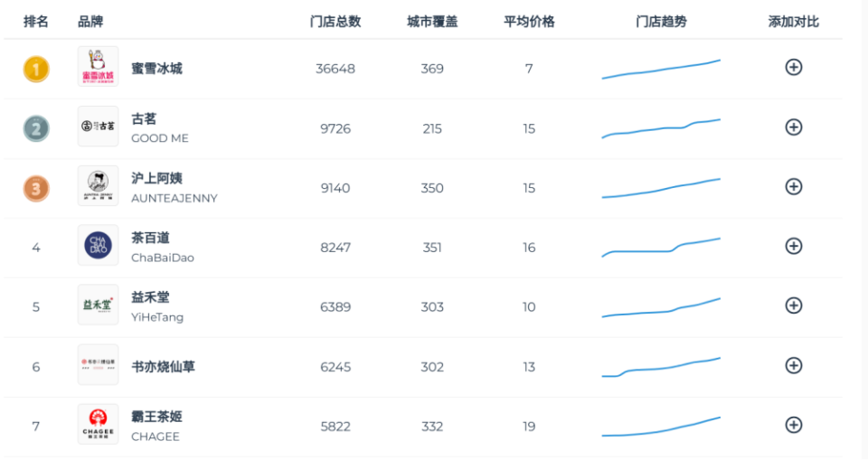This screenshot has width=868, height=460.
Task: Add 霸王茶姬 to comparison
Action: (x=793, y=425)
